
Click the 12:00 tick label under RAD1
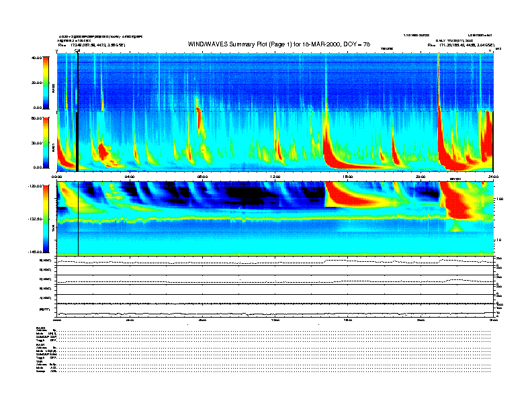tap(275, 177)
